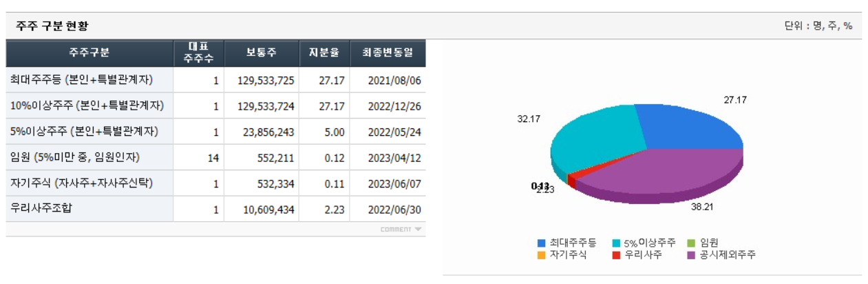The height and width of the screenshot is (284, 868).
Task: Click the 32.17 pie chart label
Action: pos(529,119)
